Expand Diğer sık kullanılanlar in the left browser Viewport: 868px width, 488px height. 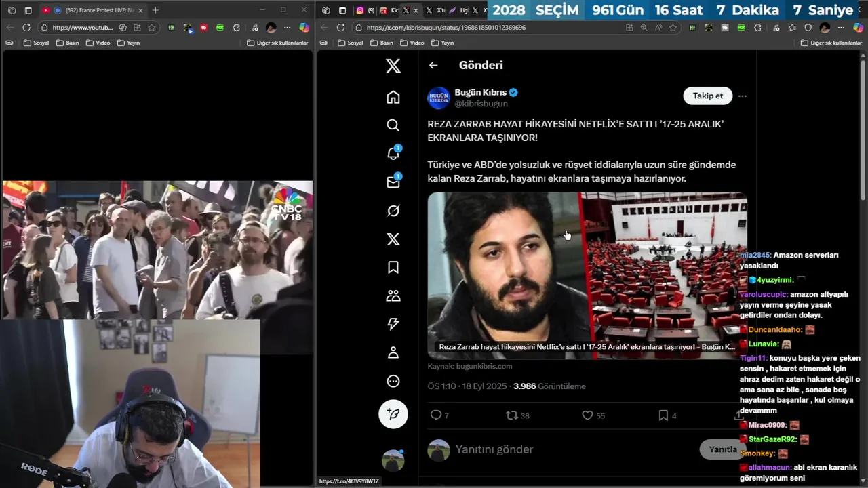pos(277,43)
